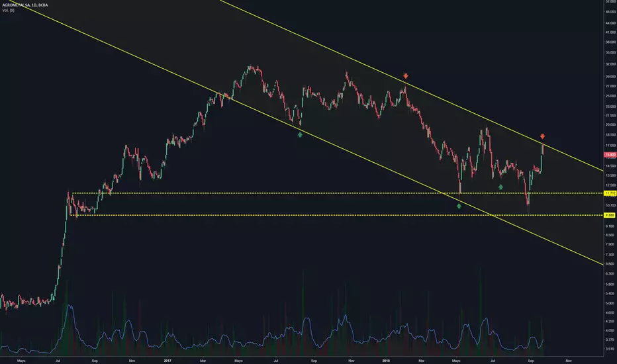Click the first Mayo label on the time axis

[x=21, y=361]
